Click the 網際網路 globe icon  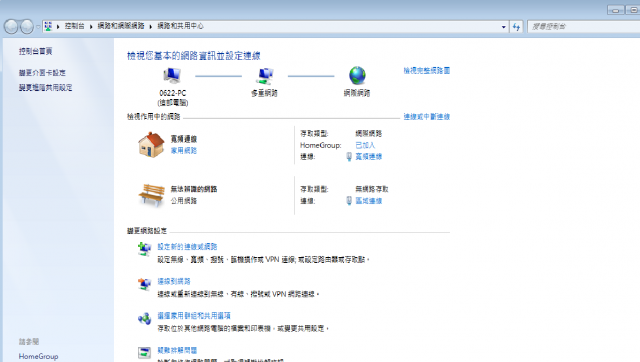[357, 76]
